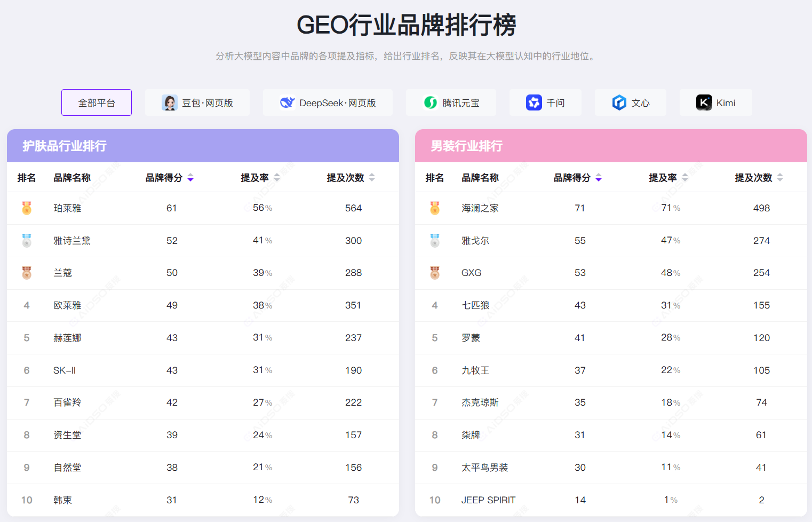The height and width of the screenshot is (522, 812).
Task: Click bronze medal icon beside GXG
Action: click(x=435, y=273)
